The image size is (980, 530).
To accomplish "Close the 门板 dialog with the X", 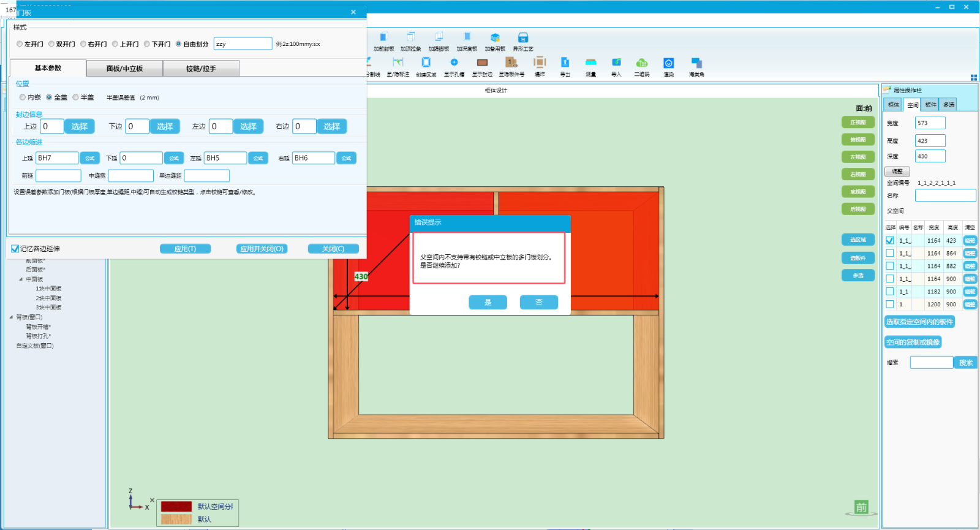I will point(353,12).
